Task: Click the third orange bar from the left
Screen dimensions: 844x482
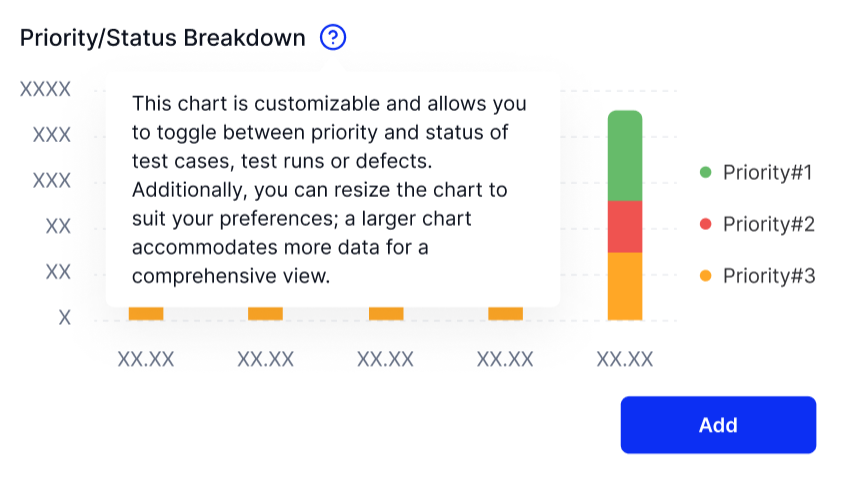Action: coord(386,314)
